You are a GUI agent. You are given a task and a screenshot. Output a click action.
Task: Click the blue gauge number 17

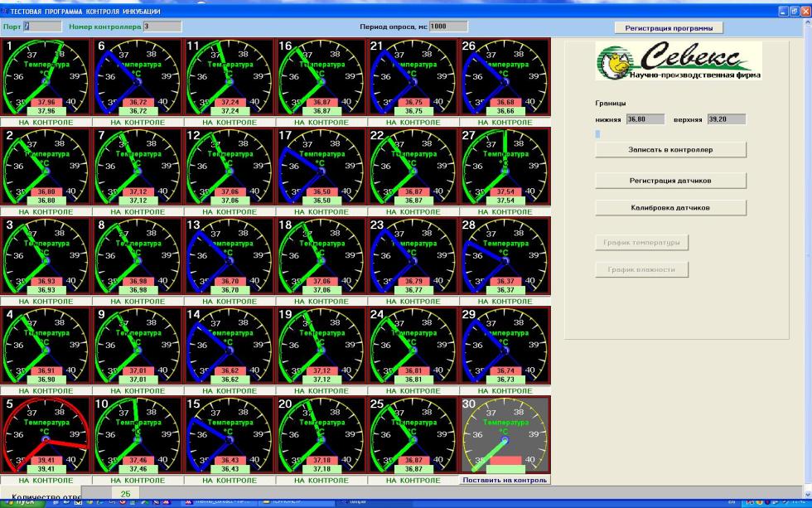pyautogui.click(x=321, y=167)
